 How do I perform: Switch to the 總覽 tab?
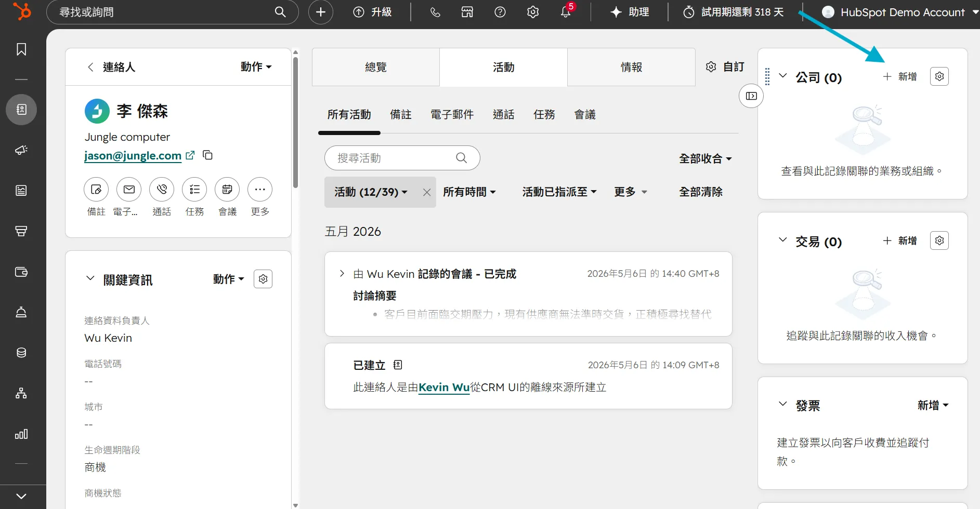click(x=376, y=67)
